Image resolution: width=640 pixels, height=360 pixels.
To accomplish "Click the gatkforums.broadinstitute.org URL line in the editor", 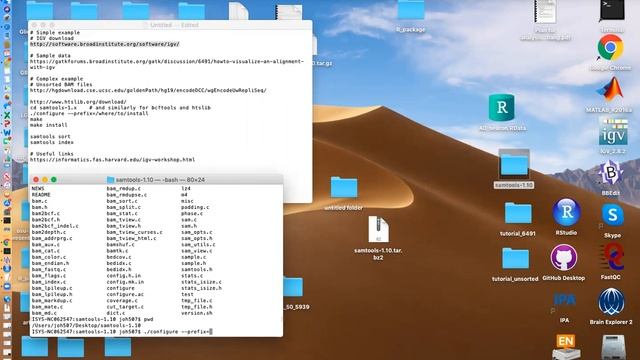I will (167, 61).
